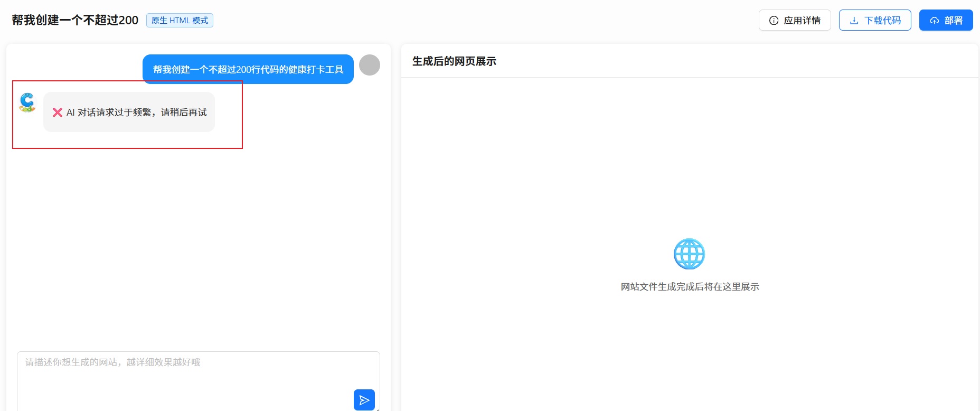980x411 pixels.
Task: Click the 网站文件生成完成后将在这里展示 placeholder text
Action: [690, 287]
